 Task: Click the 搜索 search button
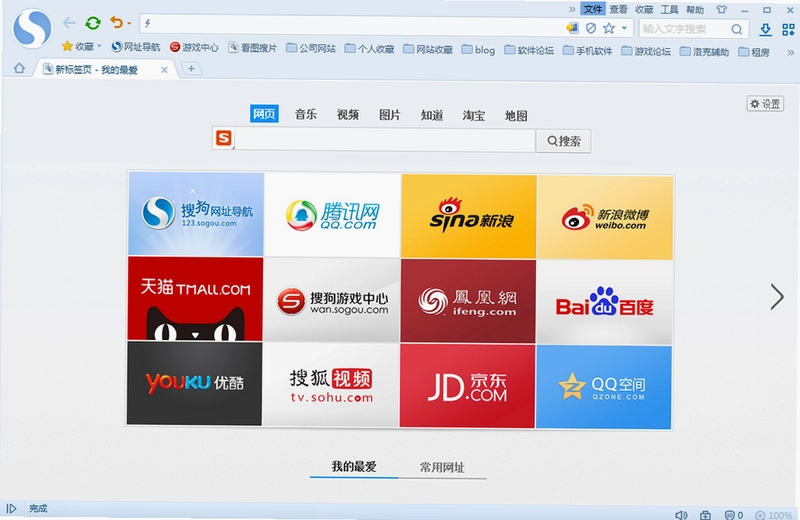point(563,141)
